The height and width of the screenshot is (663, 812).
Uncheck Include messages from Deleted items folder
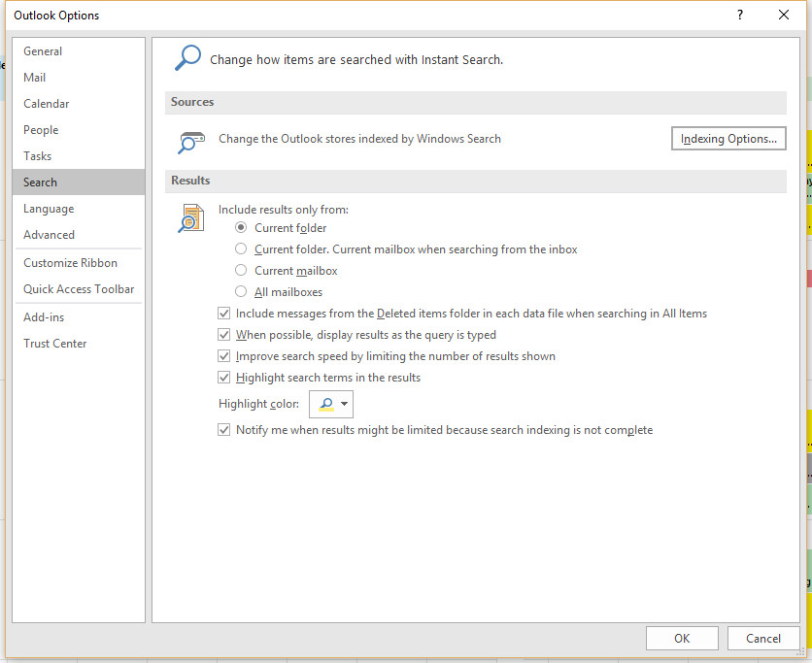click(223, 314)
